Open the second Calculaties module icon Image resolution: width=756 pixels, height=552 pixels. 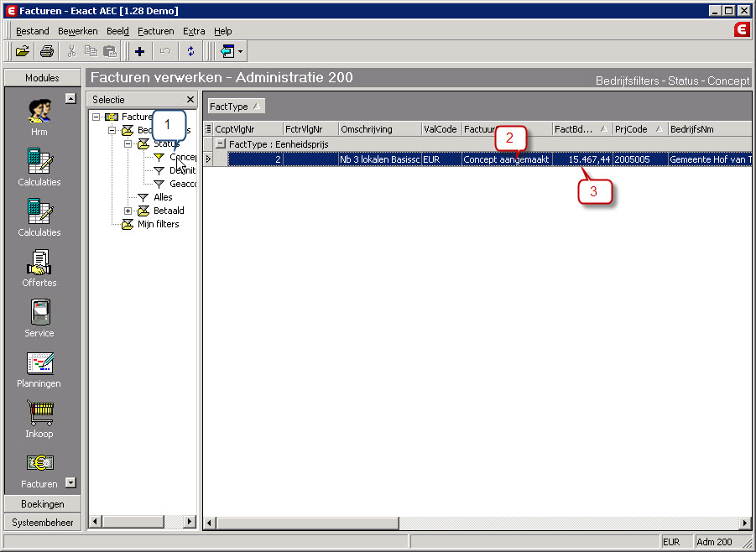39,217
